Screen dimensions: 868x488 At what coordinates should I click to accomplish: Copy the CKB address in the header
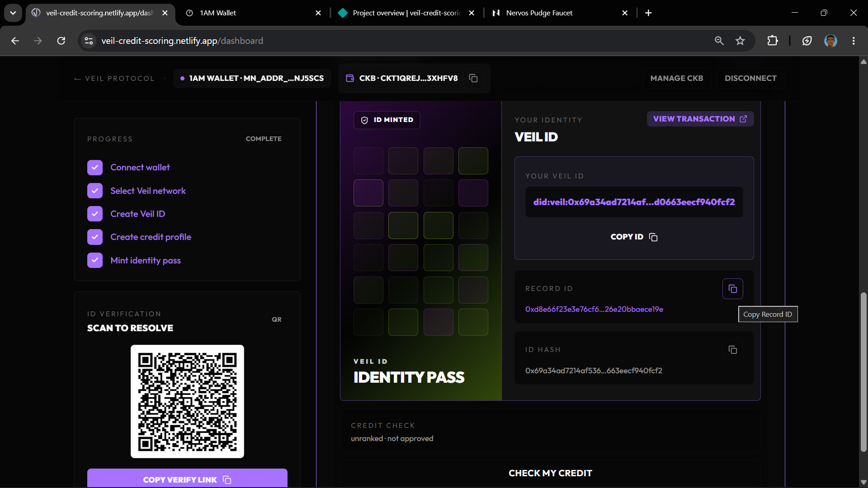coord(473,78)
